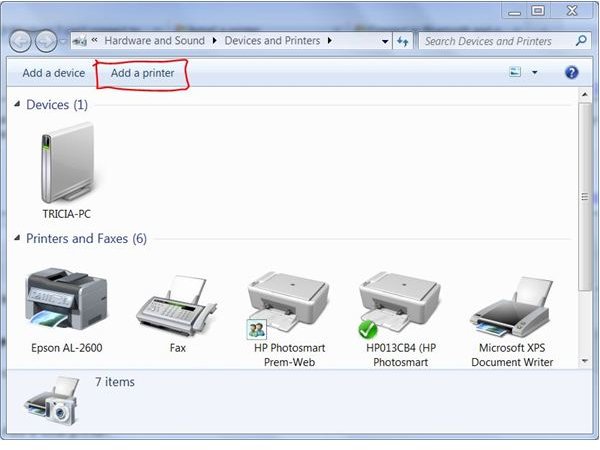Click the Epson AL-2600 label
Screen dimensions: 600x450
pyautogui.click(x=67, y=348)
